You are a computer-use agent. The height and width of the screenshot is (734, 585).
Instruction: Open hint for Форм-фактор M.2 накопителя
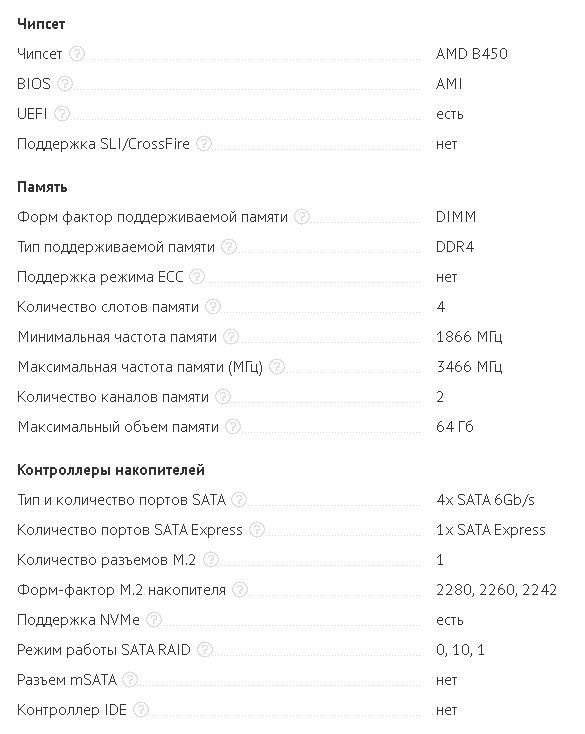240,589
